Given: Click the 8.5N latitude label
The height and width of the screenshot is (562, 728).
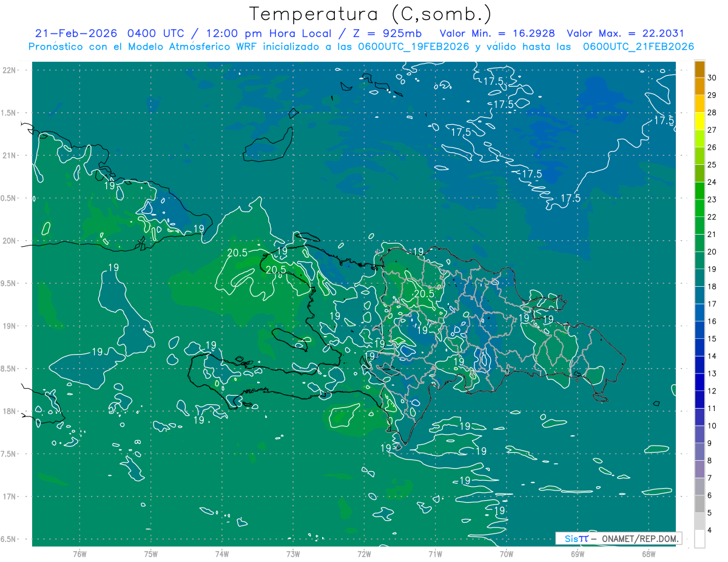Looking at the screenshot, I should pyautogui.click(x=8, y=369).
